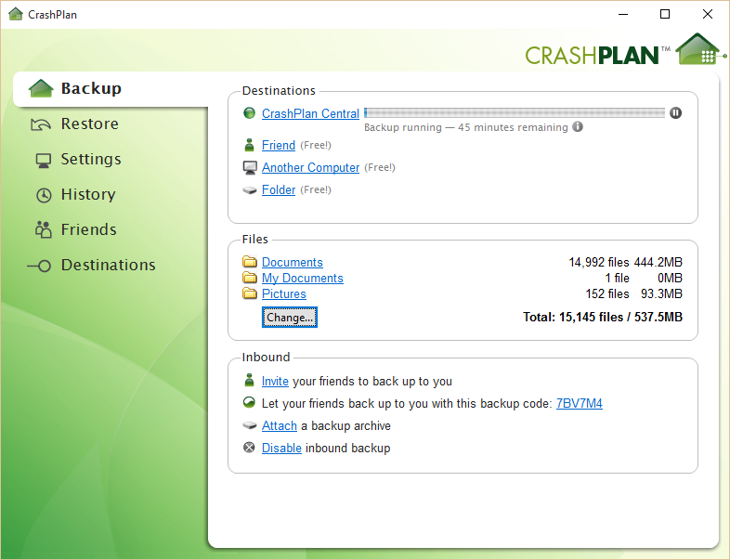Click the '1 file' count
This screenshot has width=730, height=560.
(618, 279)
